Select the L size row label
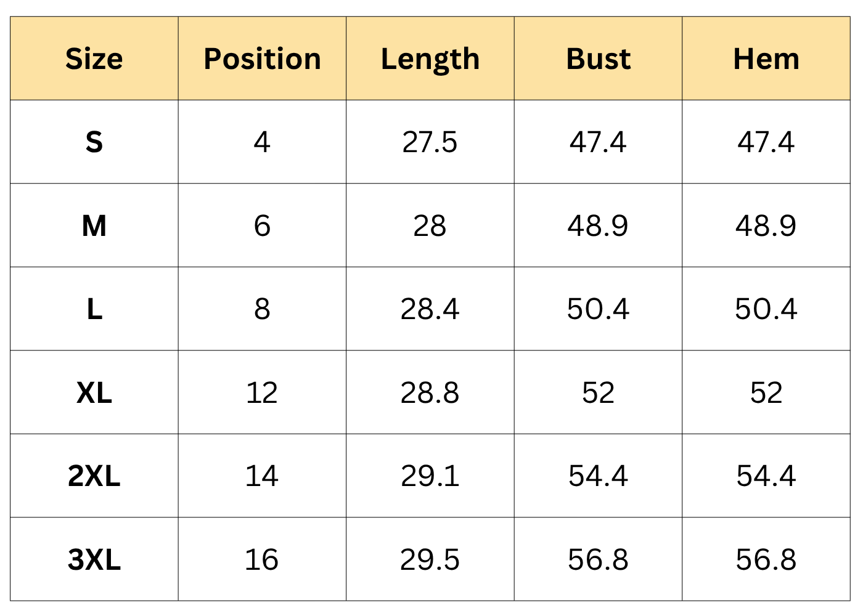The height and width of the screenshot is (616, 863). click(94, 309)
